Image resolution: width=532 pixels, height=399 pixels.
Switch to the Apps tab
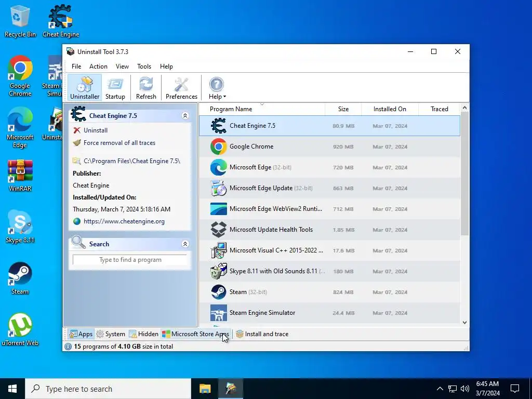81,334
